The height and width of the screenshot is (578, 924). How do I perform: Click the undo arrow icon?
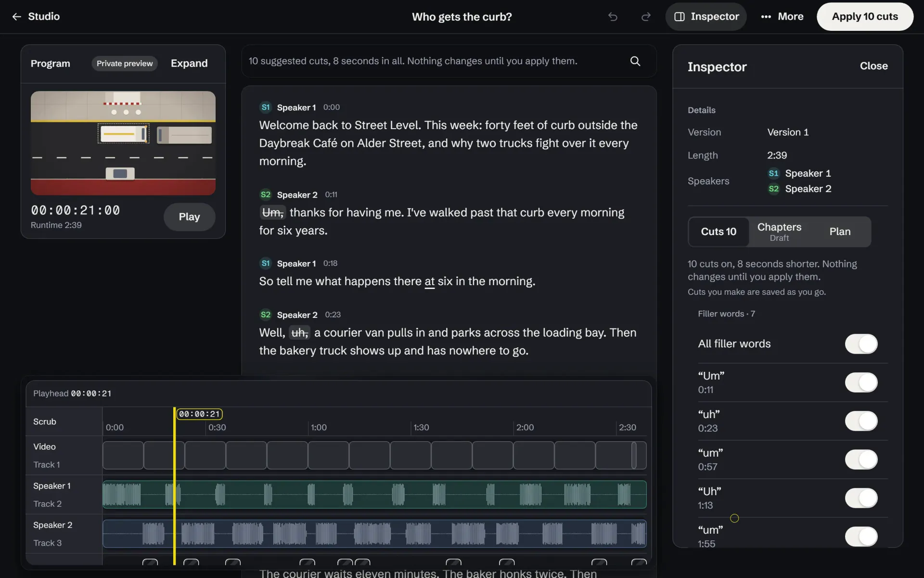point(613,17)
